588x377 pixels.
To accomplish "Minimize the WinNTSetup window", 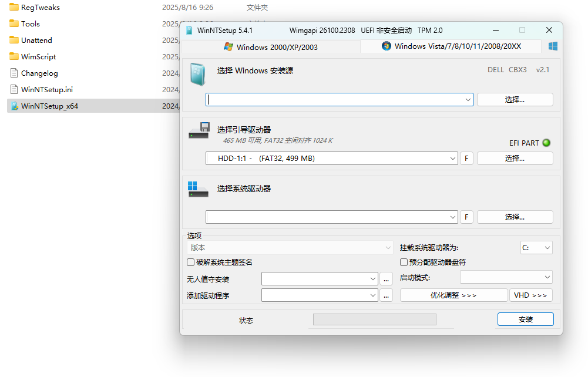I will (x=496, y=31).
